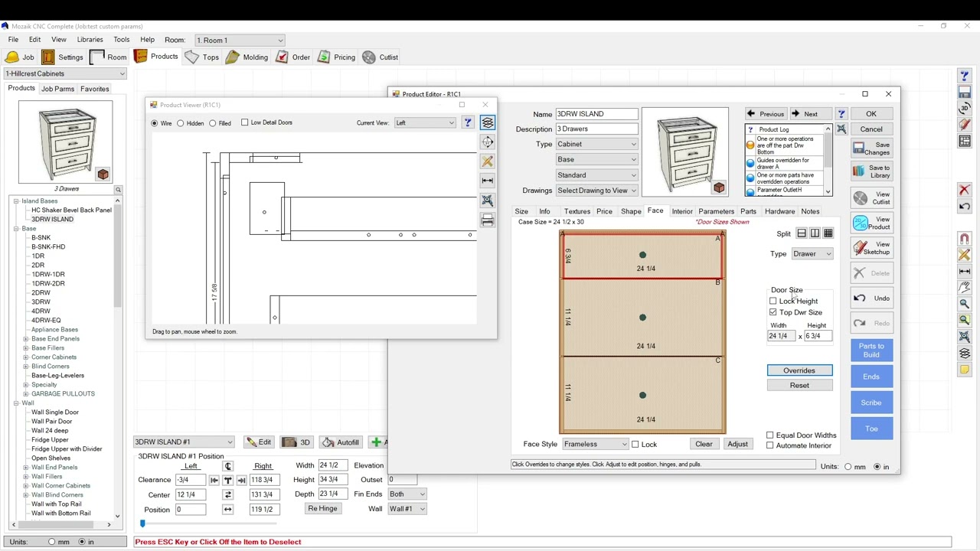The height and width of the screenshot is (551, 980).
Task: Click the double-headed arrow icon in Position row
Action: pyautogui.click(x=227, y=510)
